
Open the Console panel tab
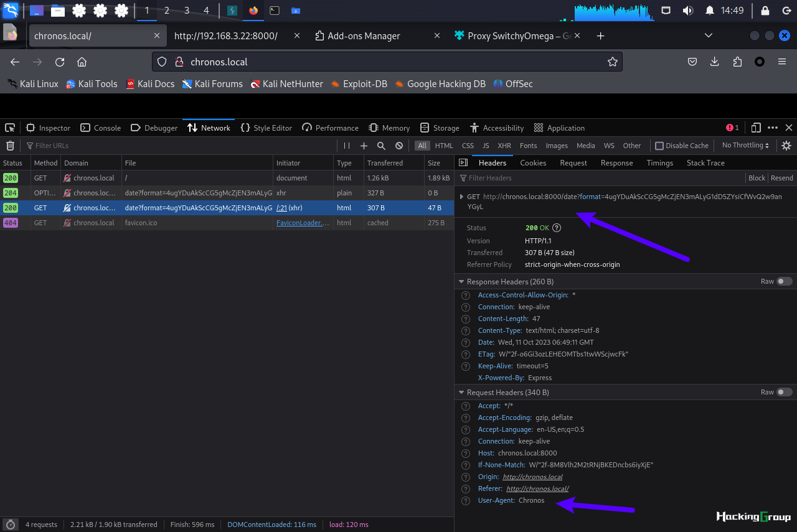coord(101,128)
